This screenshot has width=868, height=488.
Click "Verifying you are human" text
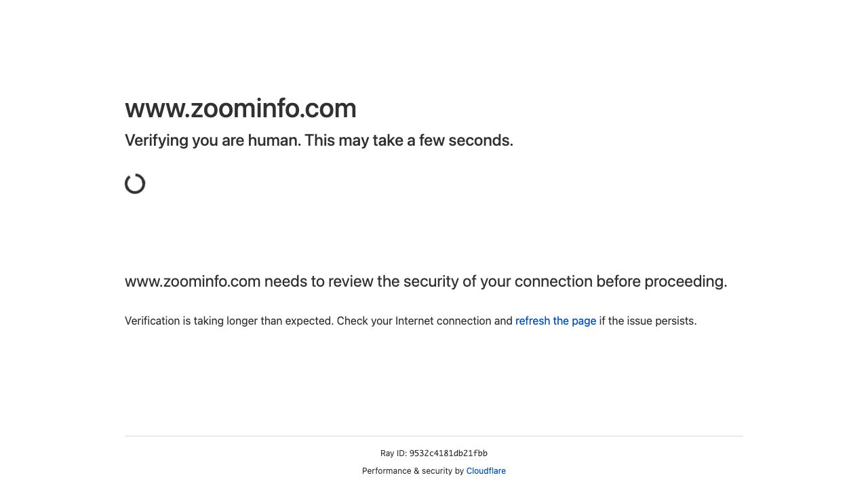(212, 141)
